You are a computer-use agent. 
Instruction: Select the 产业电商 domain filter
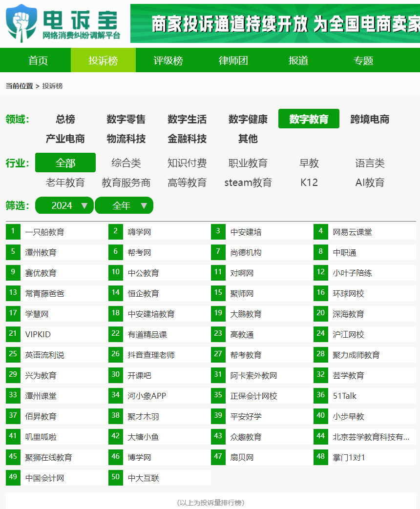point(65,139)
